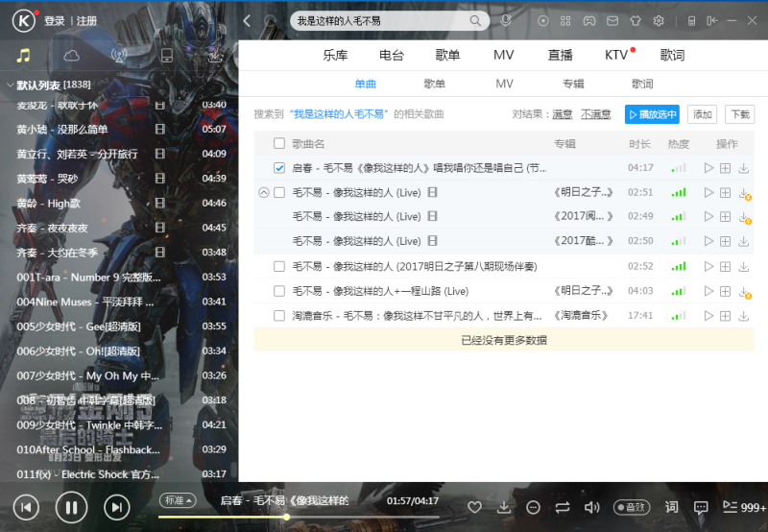The width and height of the screenshot is (768, 532).
Task: Mark results as 不满意
Action: pyautogui.click(x=595, y=114)
